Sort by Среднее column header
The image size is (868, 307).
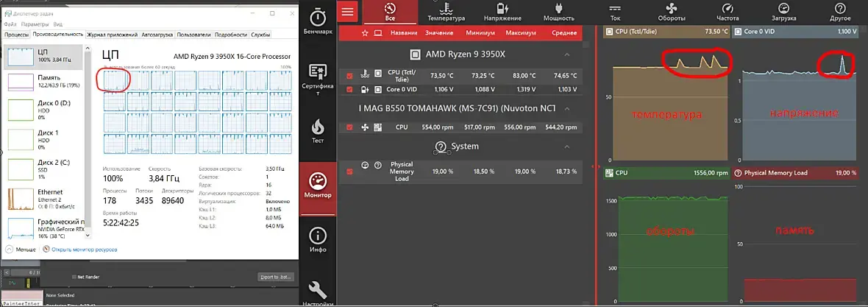tap(565, 33)
